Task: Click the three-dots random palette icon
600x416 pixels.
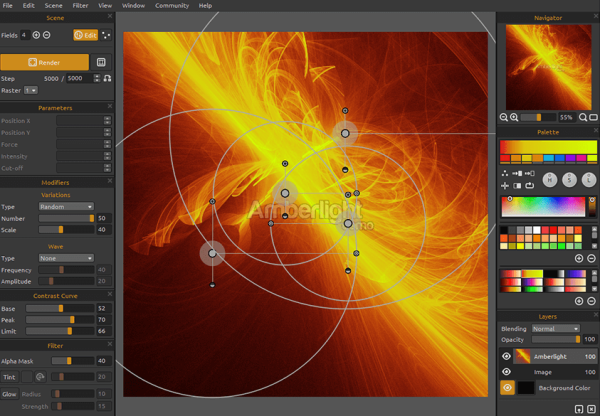Action: click(505, 173)
